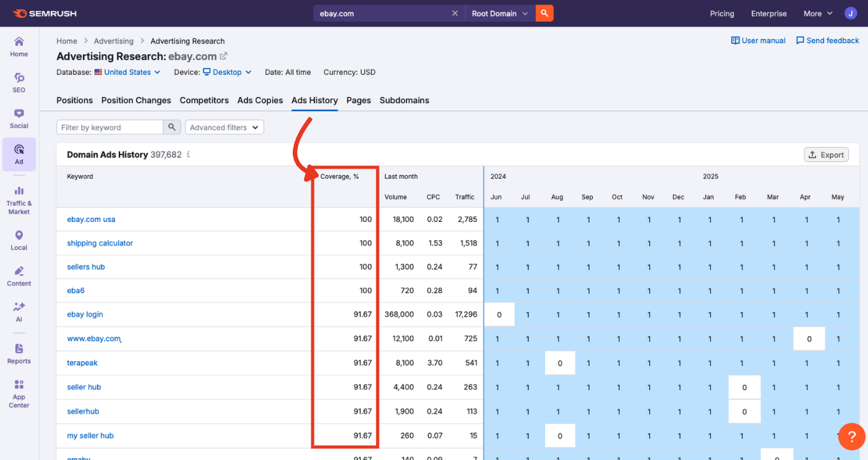The height and width of the screenshot is (460, 868).
Task: Select the AI tools sidebar icon
Action: tap(19, 310)
